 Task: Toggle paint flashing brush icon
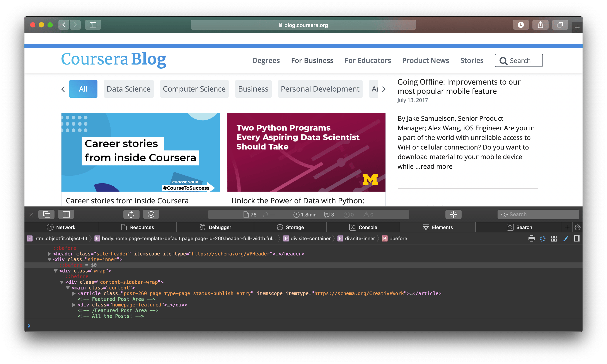point(565,238)
